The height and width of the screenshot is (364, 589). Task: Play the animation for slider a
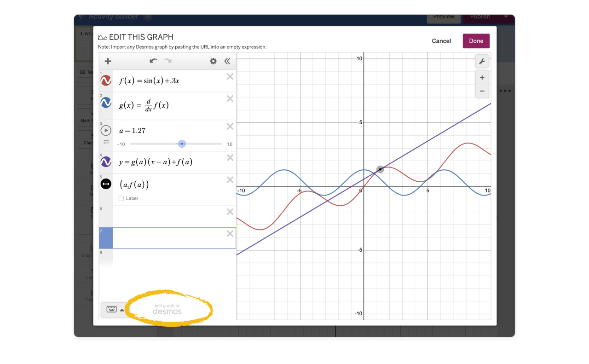point(105,130)
